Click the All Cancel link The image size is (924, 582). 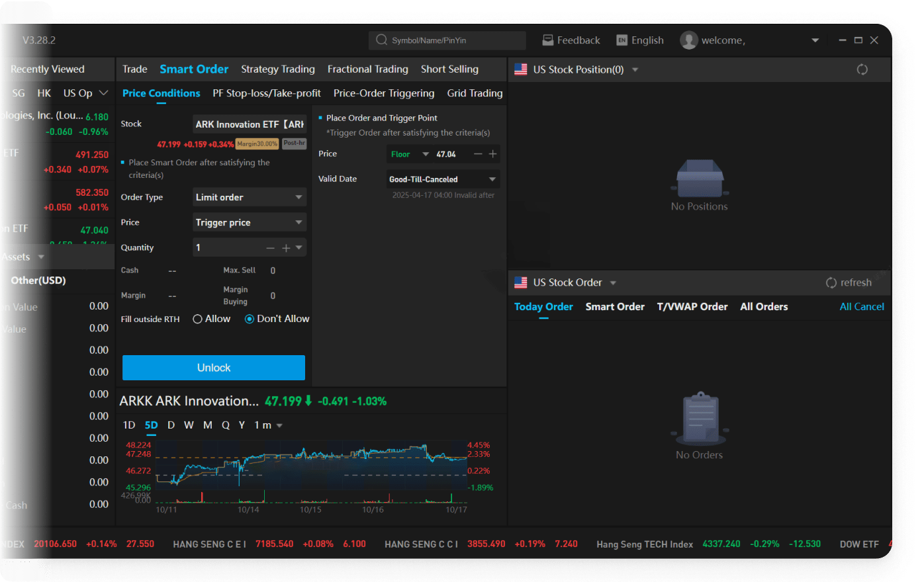862,307
